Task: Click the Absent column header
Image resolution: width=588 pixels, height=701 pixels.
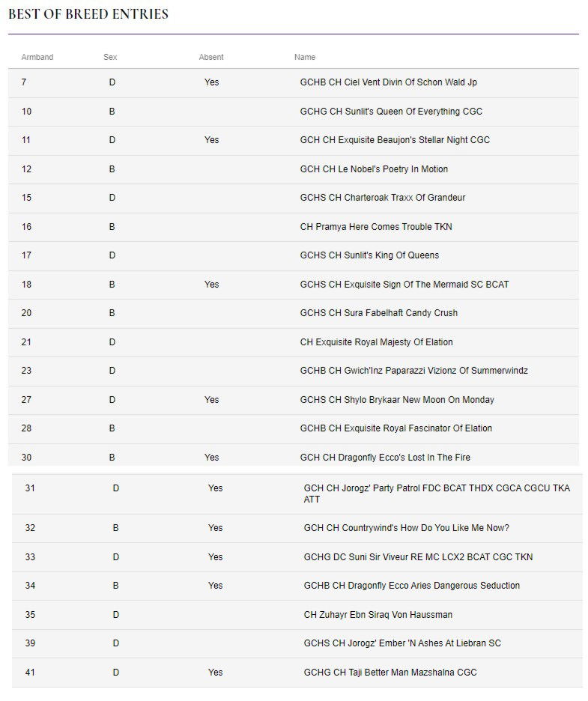Action: (211, 57)
